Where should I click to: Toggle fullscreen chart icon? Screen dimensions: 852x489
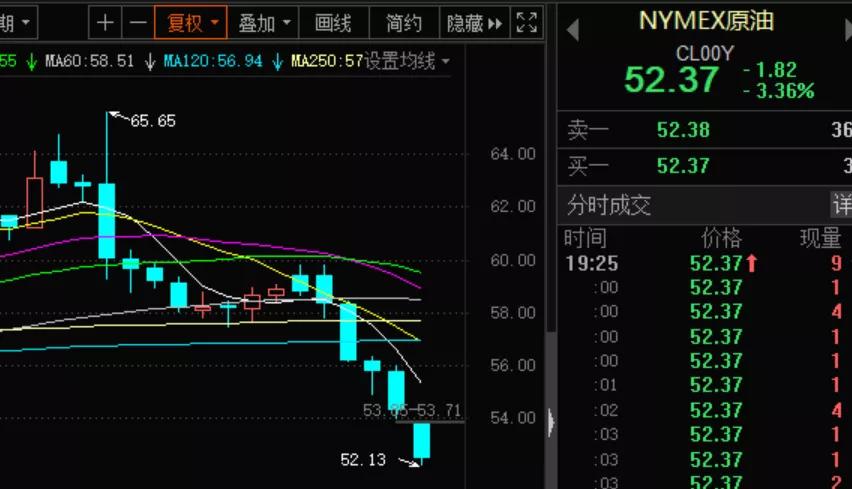tap(527, 23)
